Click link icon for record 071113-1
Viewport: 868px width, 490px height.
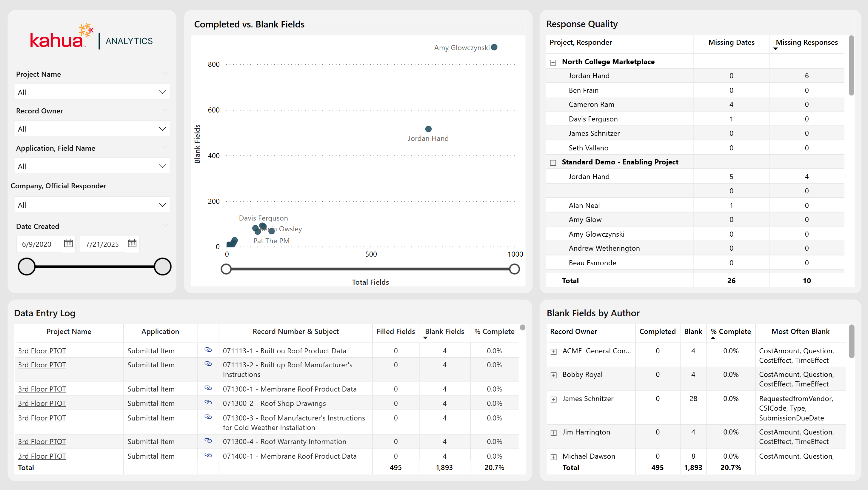(x=208, y=350)
